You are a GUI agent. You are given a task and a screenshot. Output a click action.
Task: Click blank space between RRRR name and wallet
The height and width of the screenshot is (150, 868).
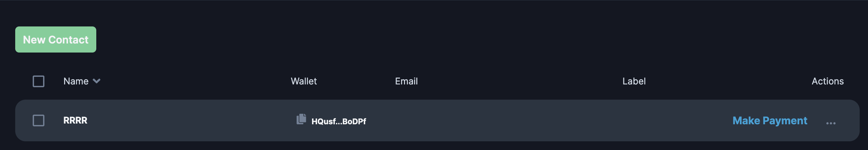pyautogui.click(x=188, y=120)
